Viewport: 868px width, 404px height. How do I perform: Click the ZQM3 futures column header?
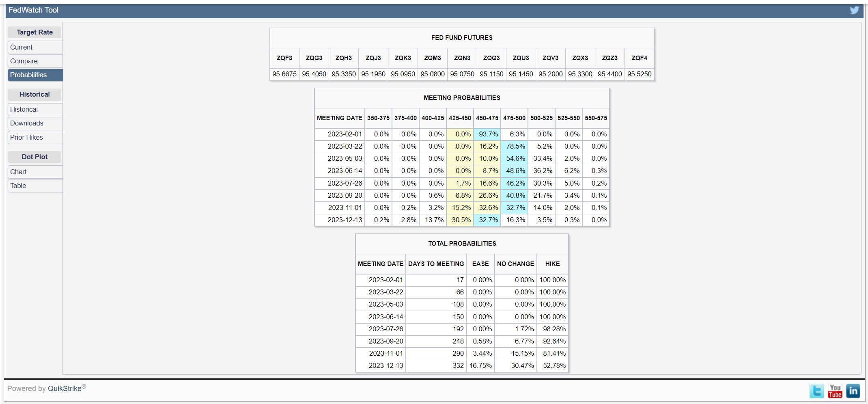[x=433, y=58]
